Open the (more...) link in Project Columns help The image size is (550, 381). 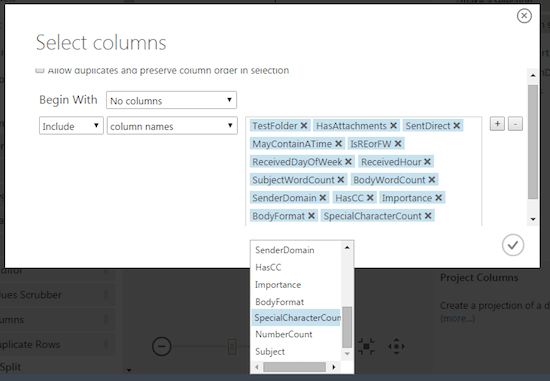[457, 319]
